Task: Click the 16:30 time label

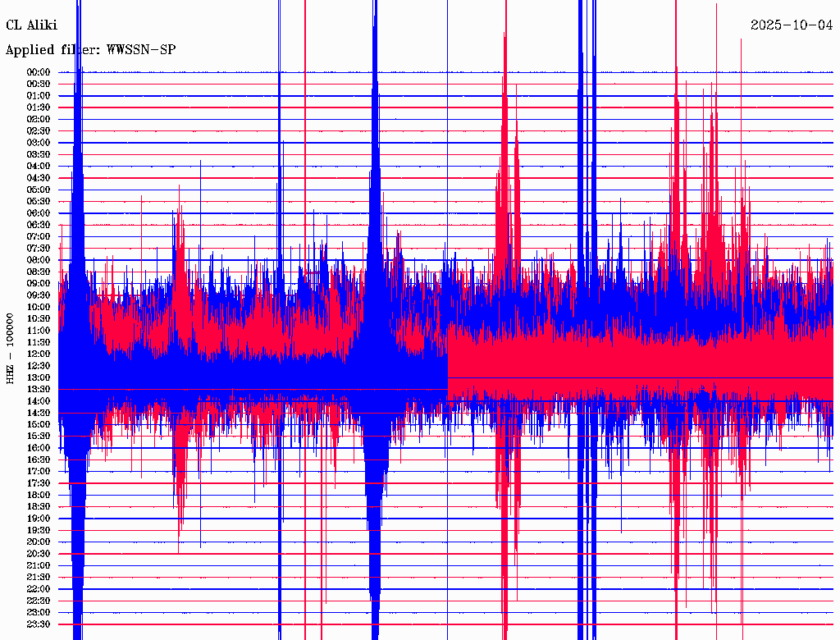Action: pos(39,460)
